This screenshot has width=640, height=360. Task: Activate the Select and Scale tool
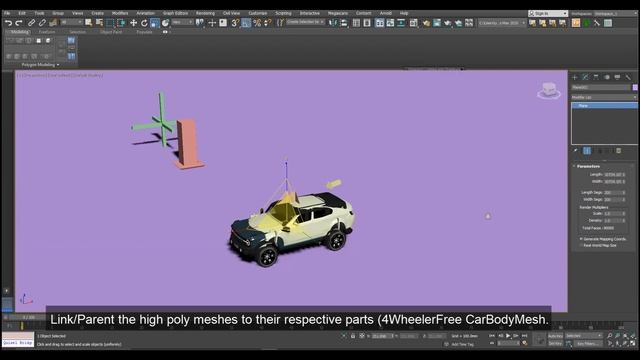coord(155,23)
